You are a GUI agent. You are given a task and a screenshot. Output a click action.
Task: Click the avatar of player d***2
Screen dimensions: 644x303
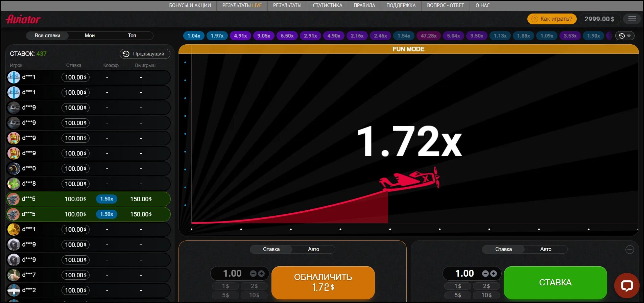(x=14, y=290)
